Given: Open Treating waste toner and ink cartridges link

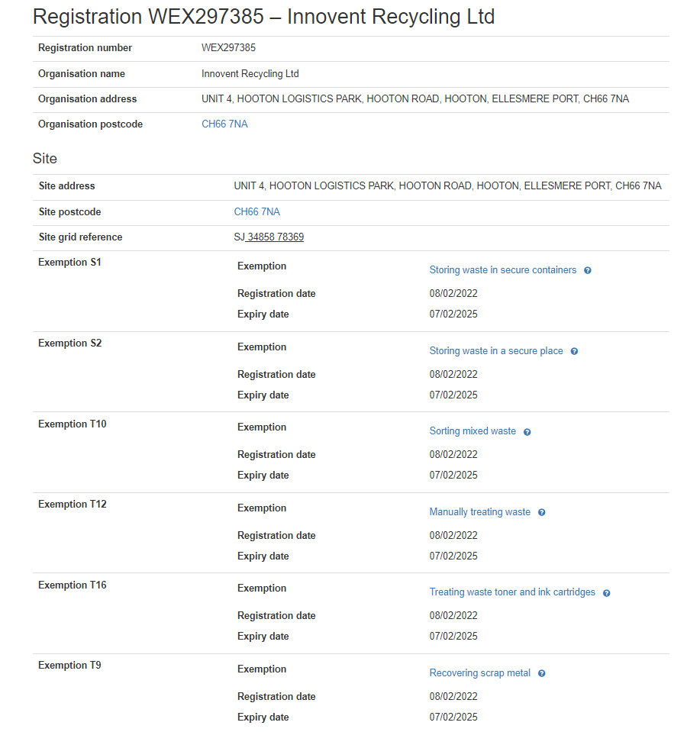Looking at the screenshot, I should (511, 592).
